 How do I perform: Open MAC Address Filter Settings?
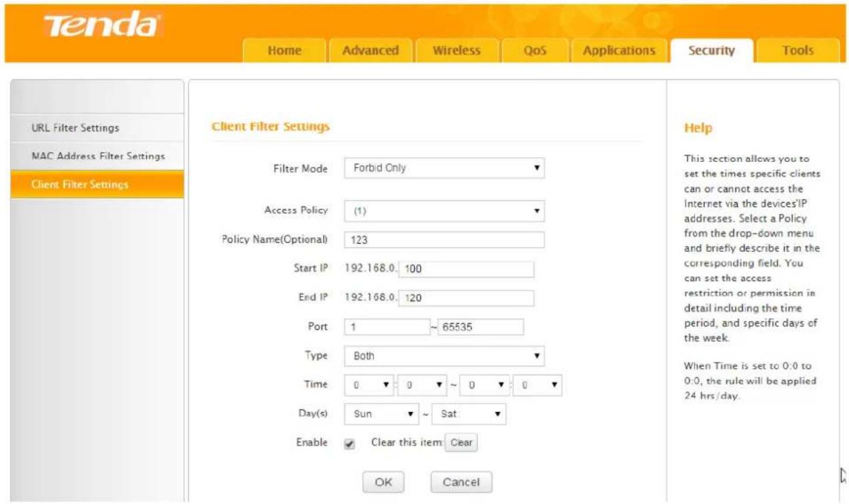click(97, 156)
